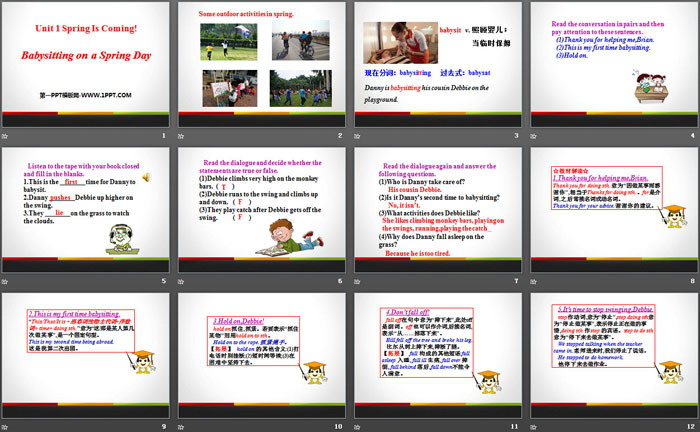The image size is (700, 432).
Task: Click the boy reading clipart on slide 6
Action: [x=290, y=237]
